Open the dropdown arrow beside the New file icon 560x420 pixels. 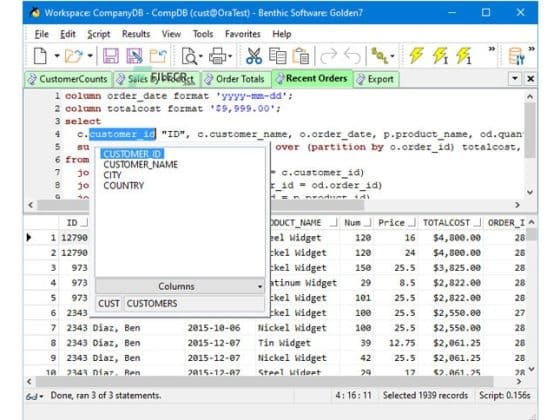57,56
